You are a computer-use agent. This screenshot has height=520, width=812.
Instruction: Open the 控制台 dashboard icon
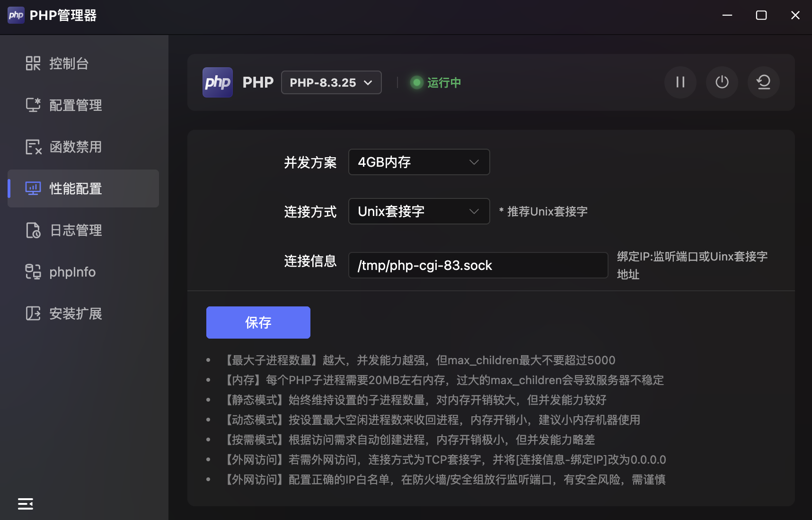pyautogui.click(x=33, y=63)
